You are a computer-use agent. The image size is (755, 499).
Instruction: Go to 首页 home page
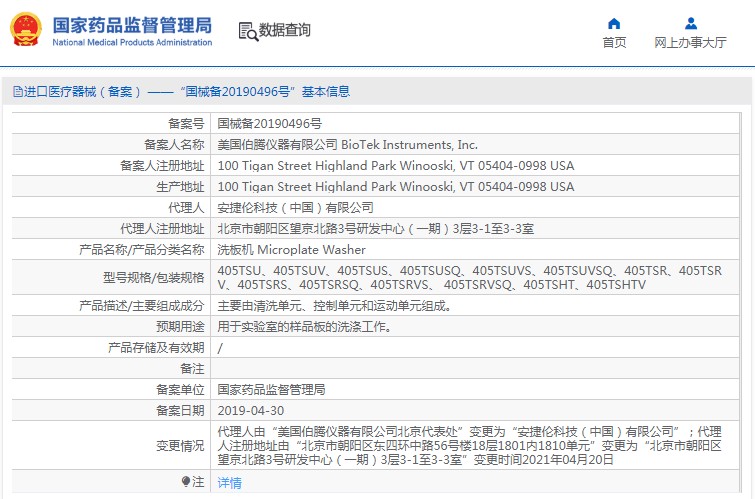pyautogui.click(x=614, y=42)
